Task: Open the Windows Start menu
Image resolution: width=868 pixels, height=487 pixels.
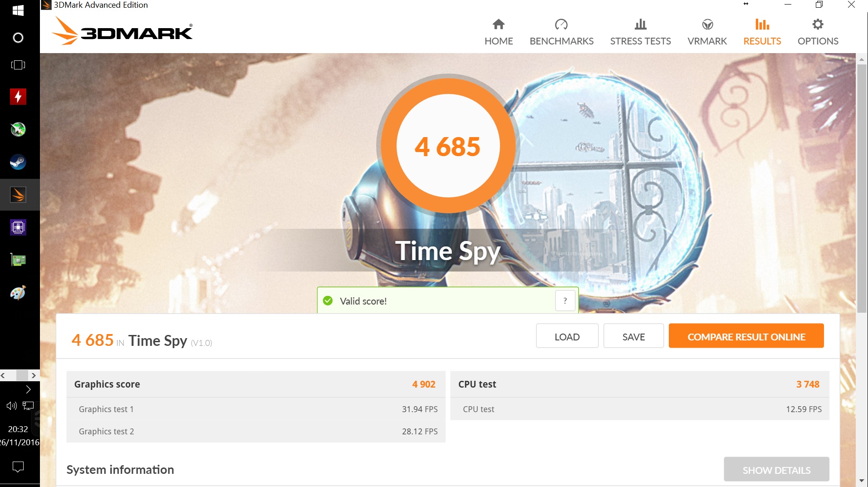Action: (18, 10)
